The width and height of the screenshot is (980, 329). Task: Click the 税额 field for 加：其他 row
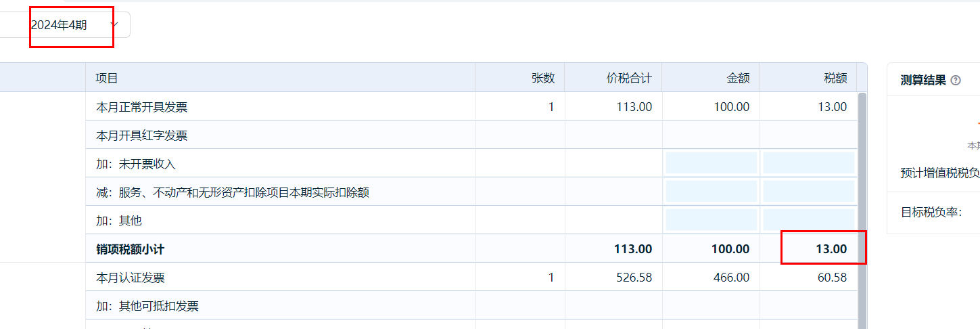(808, 220)
